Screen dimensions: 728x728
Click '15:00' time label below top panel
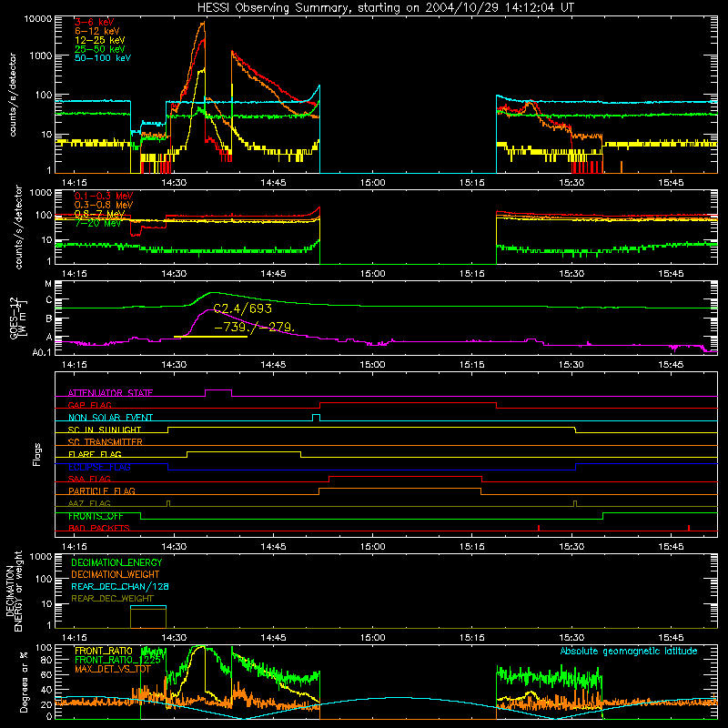click(x=373, y=183)
